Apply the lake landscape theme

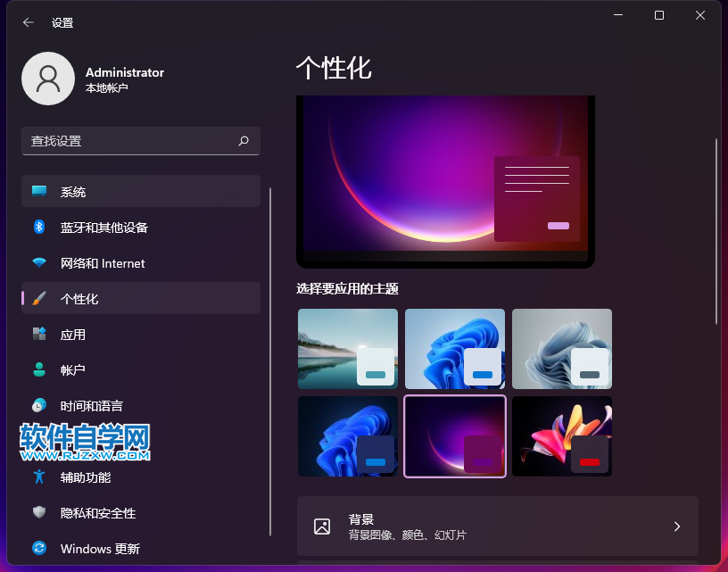point(348,349)
